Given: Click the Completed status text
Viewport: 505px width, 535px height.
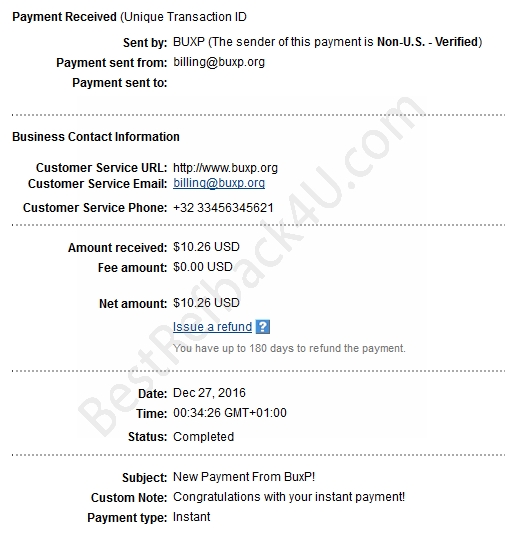Looking at the screenshot, I should [203, 436].
